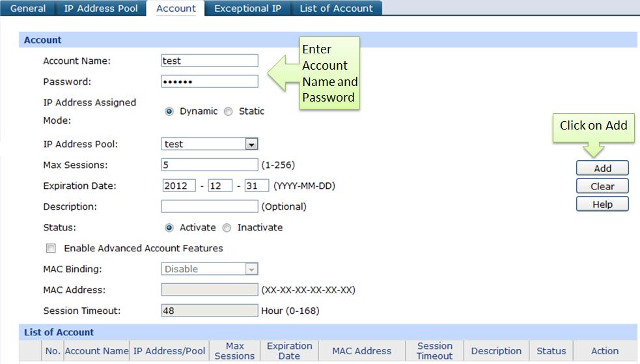Click the expiration month field
The width and height of the screenshot is (640, 364).
(220, 186)
